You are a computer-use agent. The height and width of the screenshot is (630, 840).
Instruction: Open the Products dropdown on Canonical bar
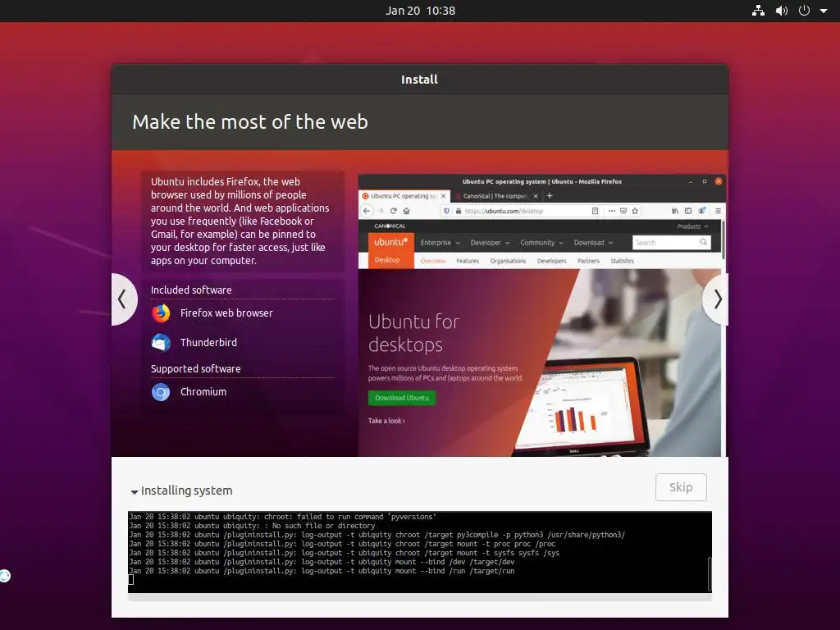[x=692, y=226]
